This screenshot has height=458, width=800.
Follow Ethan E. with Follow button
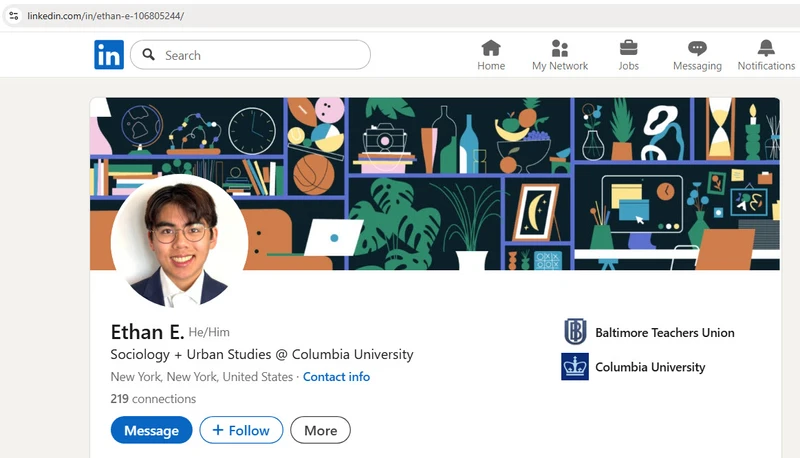pyautogui.click(x=241, y=430)
